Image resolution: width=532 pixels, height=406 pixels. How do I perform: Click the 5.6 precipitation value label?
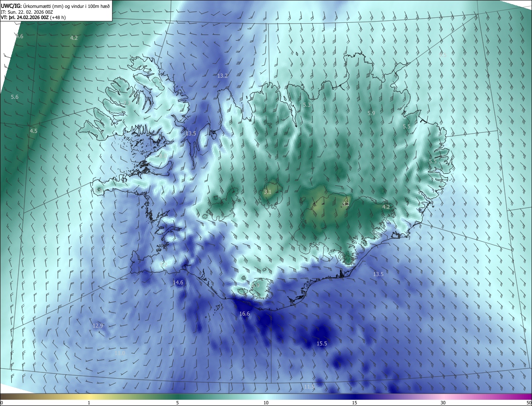point(15,97)
